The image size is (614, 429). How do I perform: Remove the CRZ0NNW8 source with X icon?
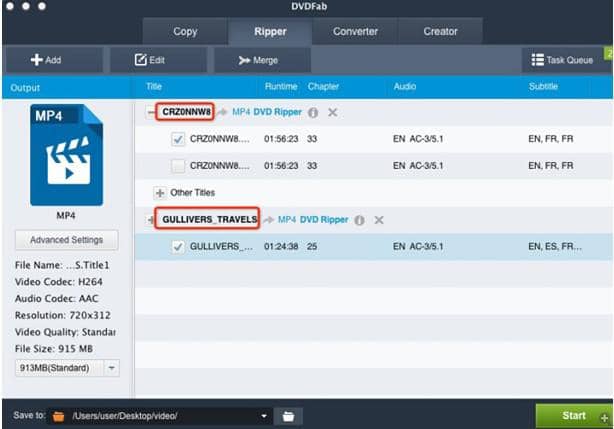332,112
